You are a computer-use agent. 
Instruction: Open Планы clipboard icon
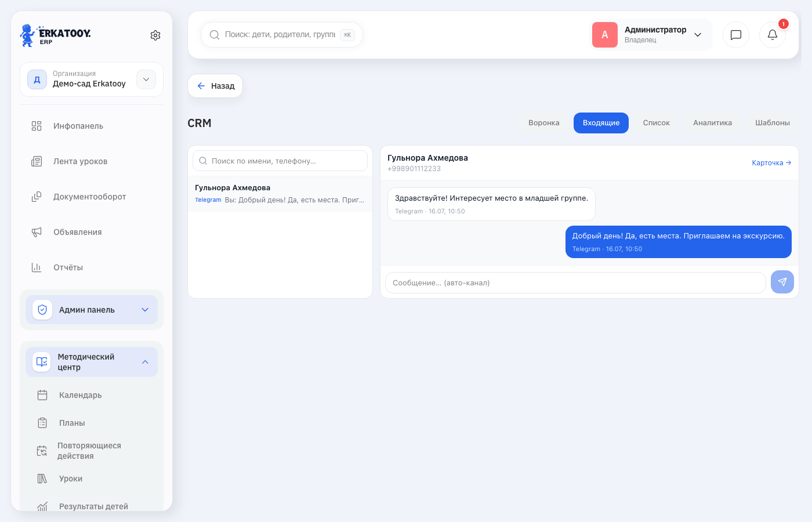click(42, 423)
